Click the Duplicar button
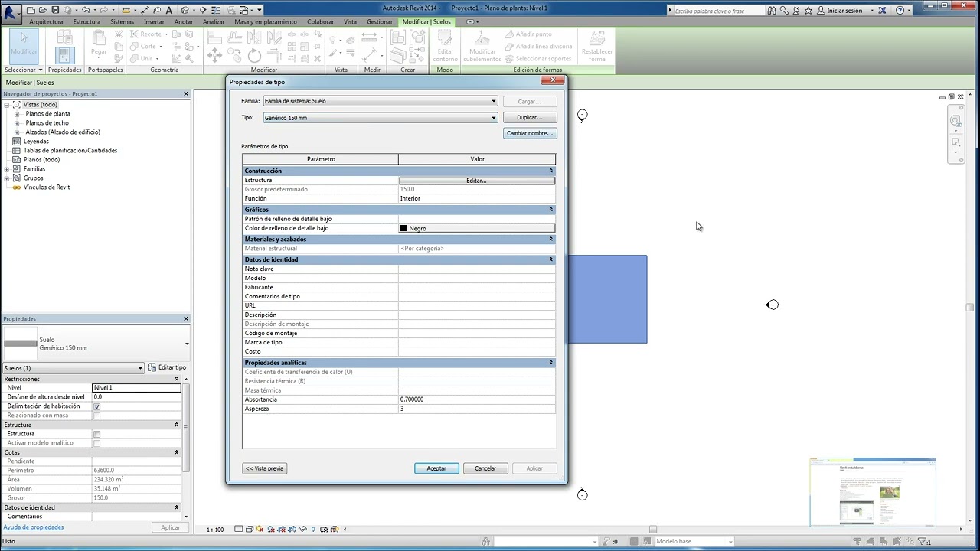 click(530, 118)
